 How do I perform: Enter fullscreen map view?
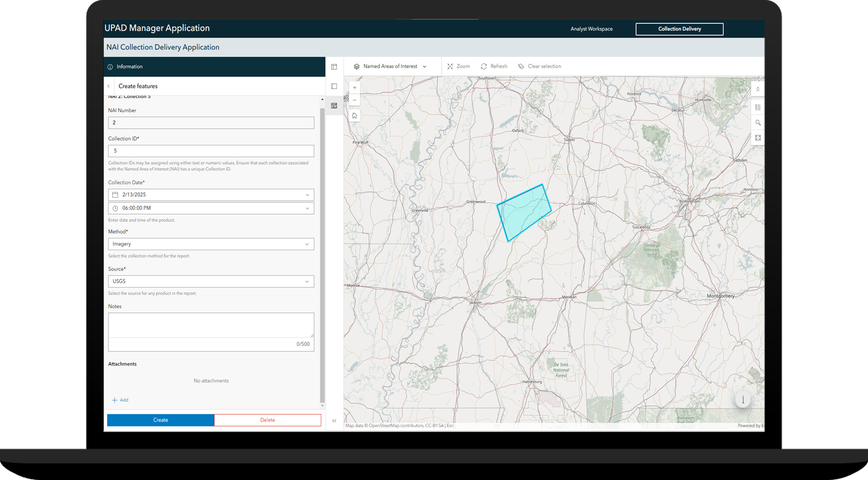(x=758, y=138)
